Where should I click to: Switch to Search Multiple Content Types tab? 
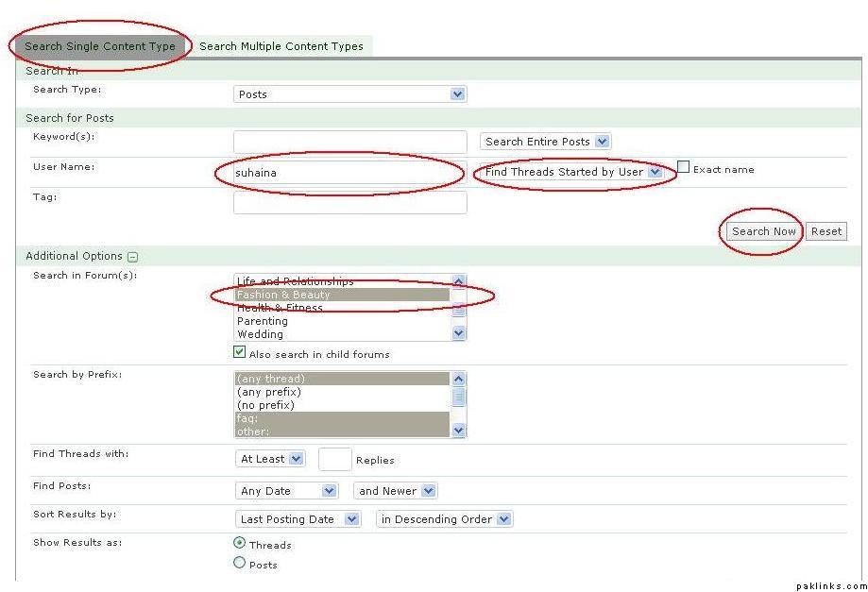(x=281, y=46)
